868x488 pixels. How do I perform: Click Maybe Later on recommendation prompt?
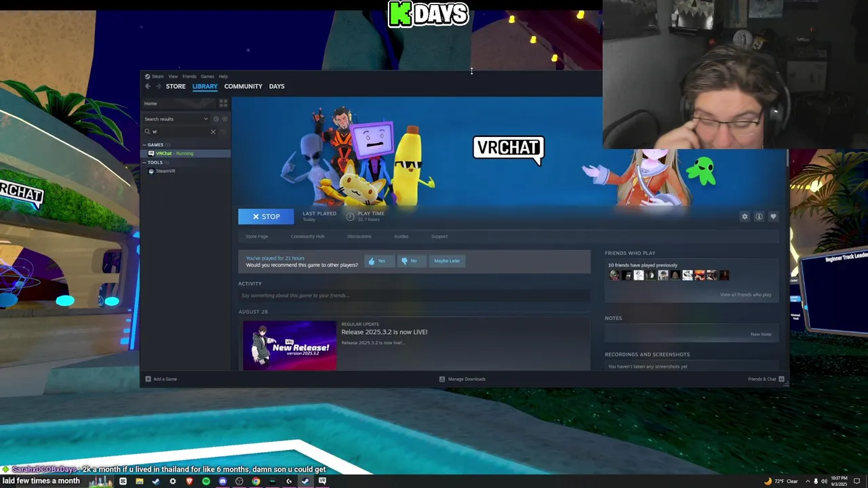(447, 261)
